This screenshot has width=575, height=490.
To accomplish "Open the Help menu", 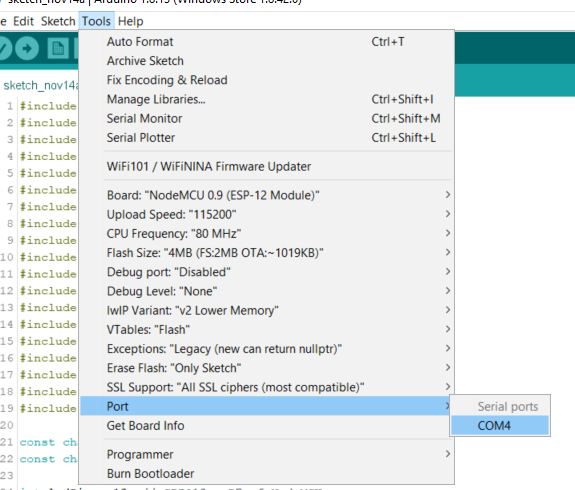I will [x=131, y=21].
